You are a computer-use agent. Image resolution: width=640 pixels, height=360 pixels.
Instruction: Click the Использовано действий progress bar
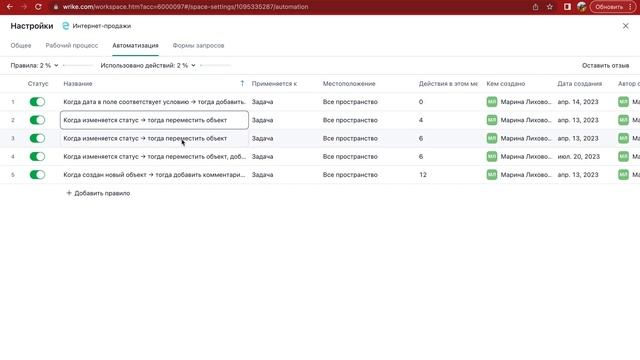coord(216,65)
